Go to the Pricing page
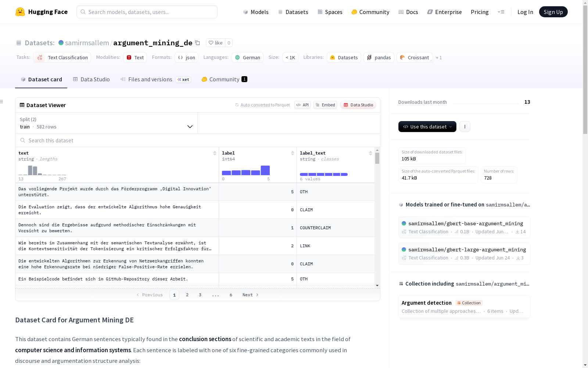The image size is (588, 368). (480, 12)
